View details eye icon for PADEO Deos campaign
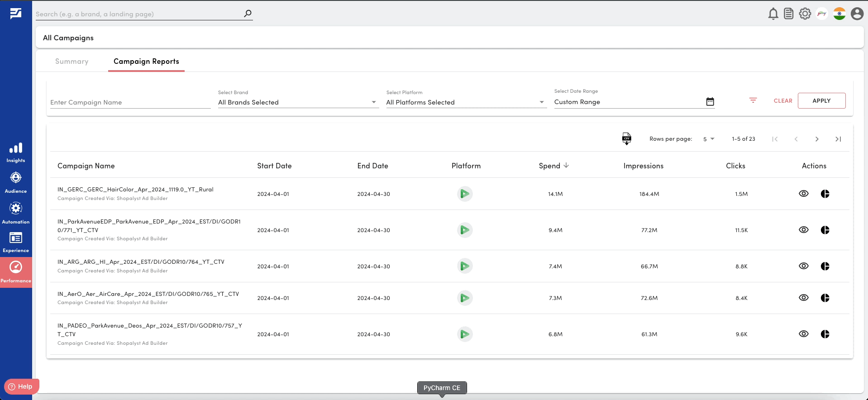 click(x=804, y=334)
